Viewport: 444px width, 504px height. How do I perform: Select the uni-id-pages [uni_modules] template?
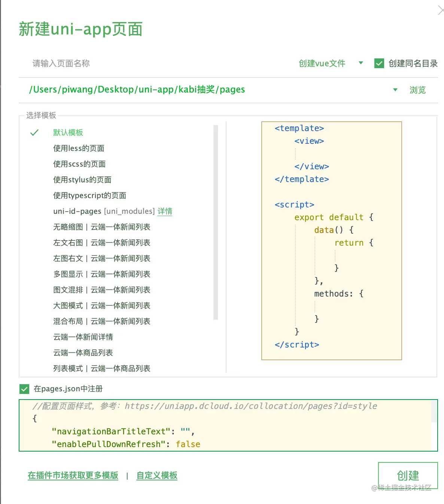(x=104, y=211)
